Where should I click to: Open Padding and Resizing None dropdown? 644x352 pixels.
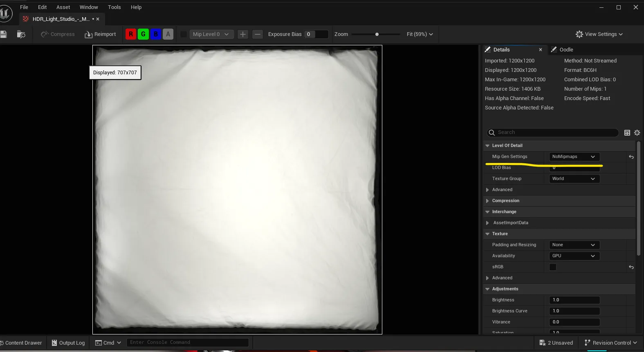(574, 245)
